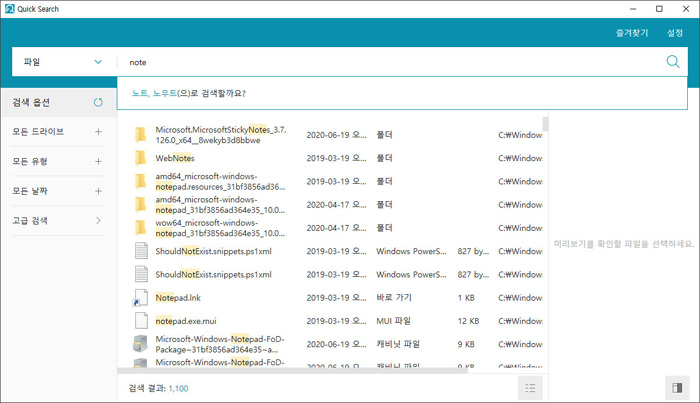
Task: Maximize the Quick Search window
Action: tap(659, 9)
